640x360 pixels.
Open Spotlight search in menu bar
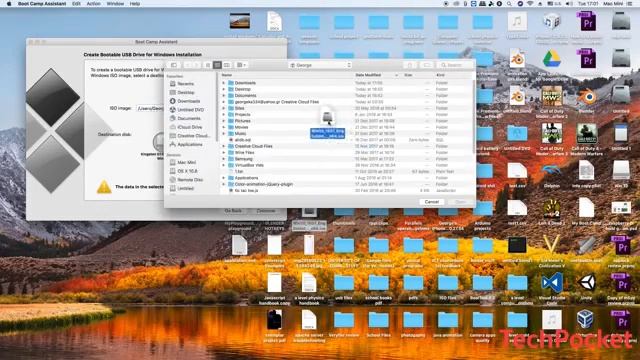coord(509,4)
